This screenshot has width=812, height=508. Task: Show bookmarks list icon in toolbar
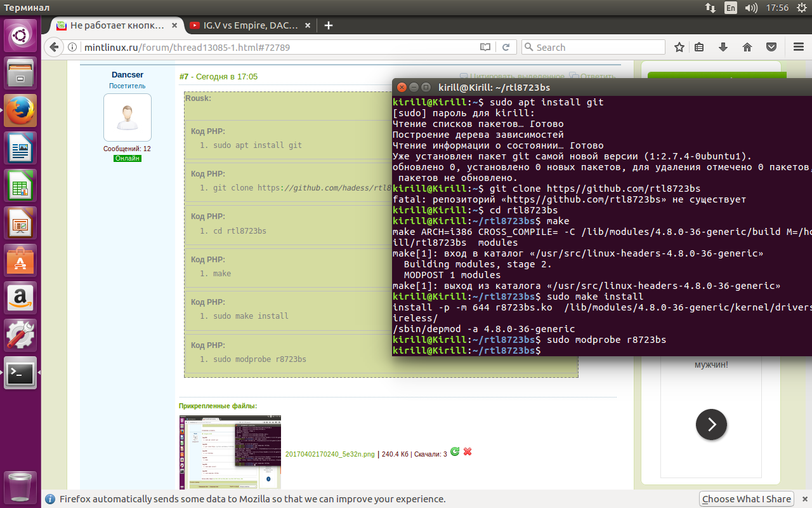(x=699, y=48)
